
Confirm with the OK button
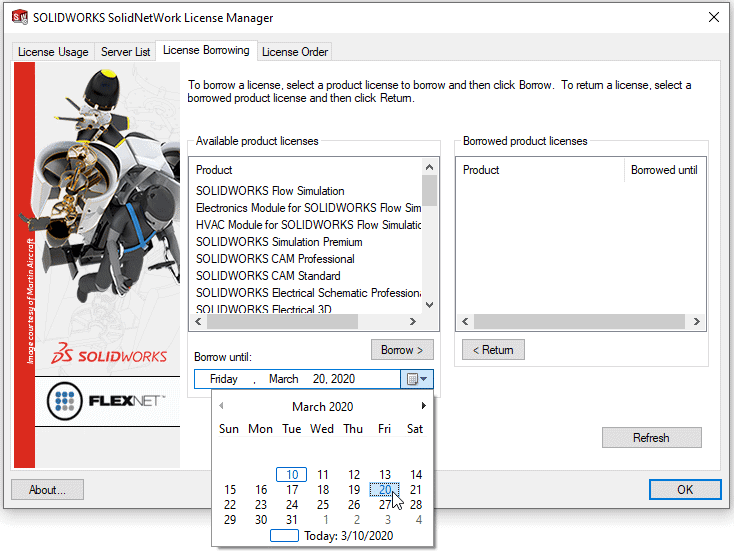[x=685, y=490]
